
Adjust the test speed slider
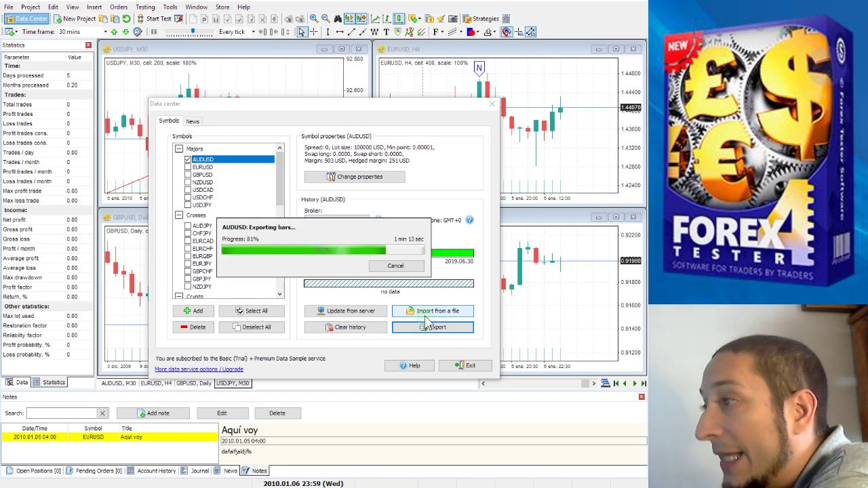(191, 32)
